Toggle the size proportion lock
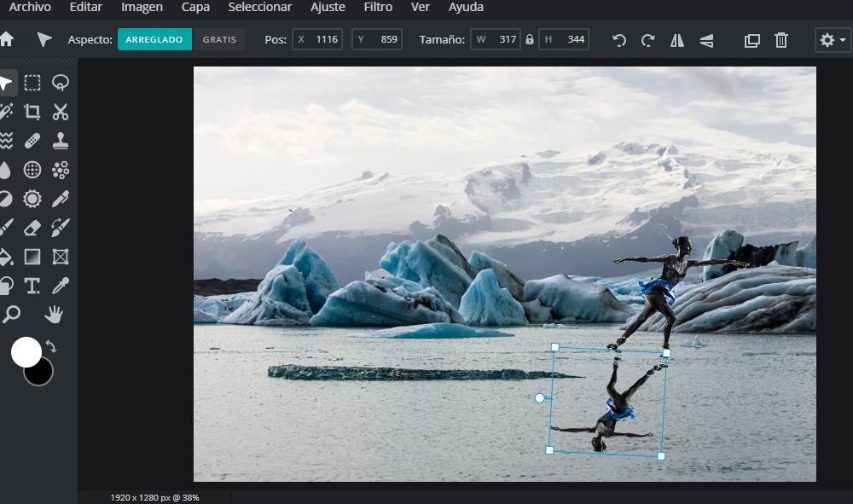Screen dimensions: 853x504 coord(530,40)
